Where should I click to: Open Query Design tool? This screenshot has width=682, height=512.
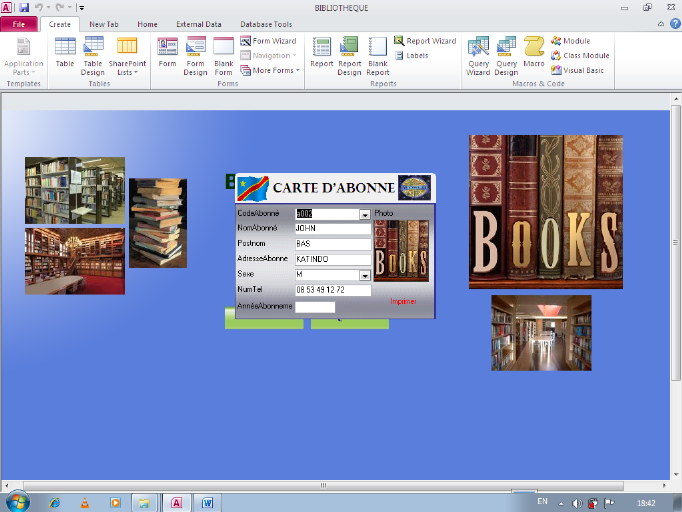click(x=507, y=53)
